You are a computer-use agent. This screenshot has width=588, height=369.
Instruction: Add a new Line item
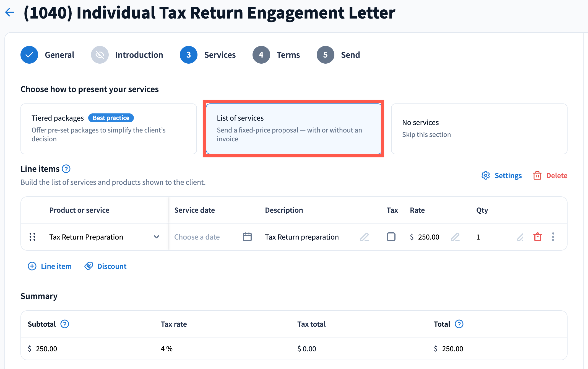tap(50, 266)
